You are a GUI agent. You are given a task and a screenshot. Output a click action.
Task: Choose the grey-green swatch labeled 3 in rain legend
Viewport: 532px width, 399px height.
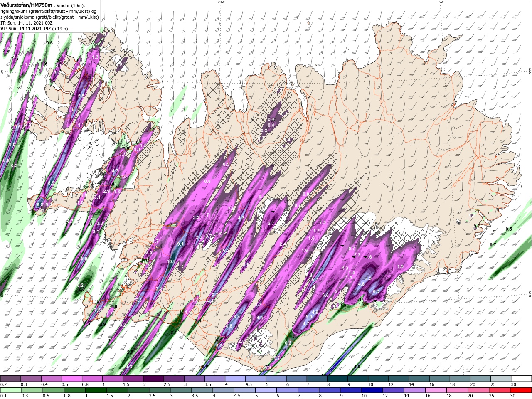[181, 390]
